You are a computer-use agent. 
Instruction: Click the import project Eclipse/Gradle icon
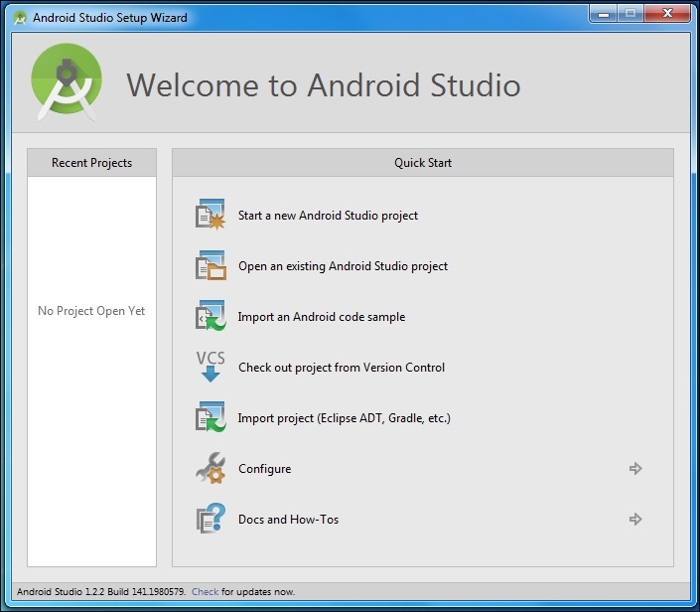(x=210, y=417)
